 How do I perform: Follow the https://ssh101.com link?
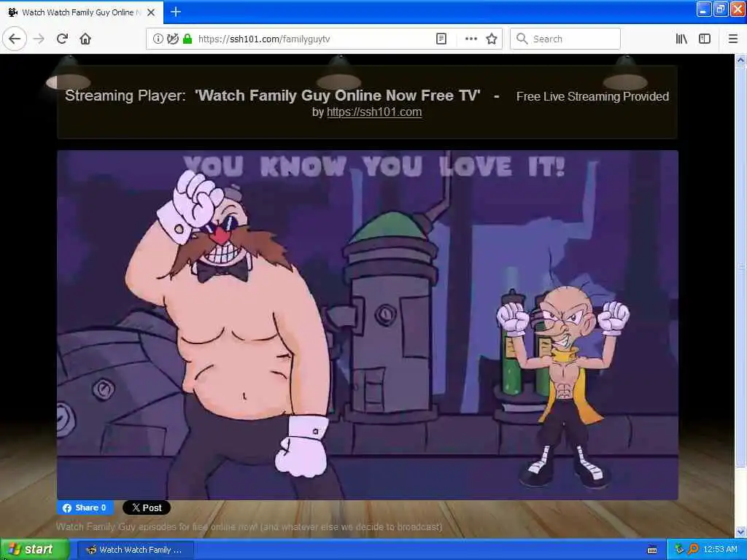[x=374, y=112]
